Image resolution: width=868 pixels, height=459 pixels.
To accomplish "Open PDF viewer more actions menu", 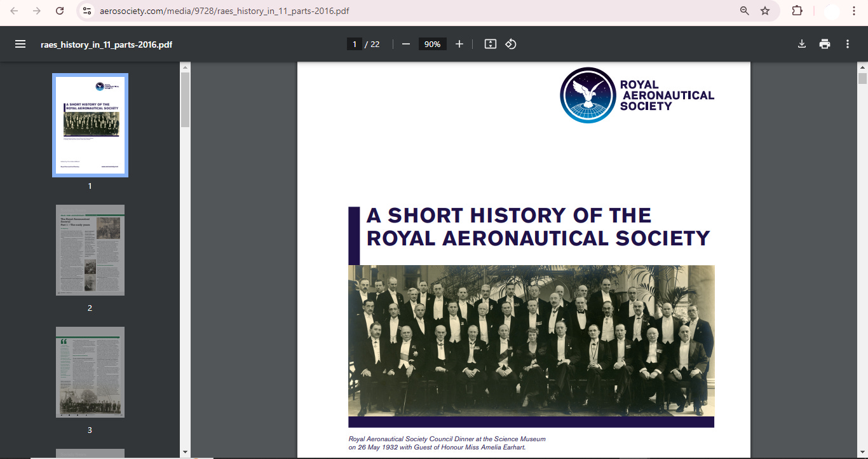I will (x=848, y=44).
